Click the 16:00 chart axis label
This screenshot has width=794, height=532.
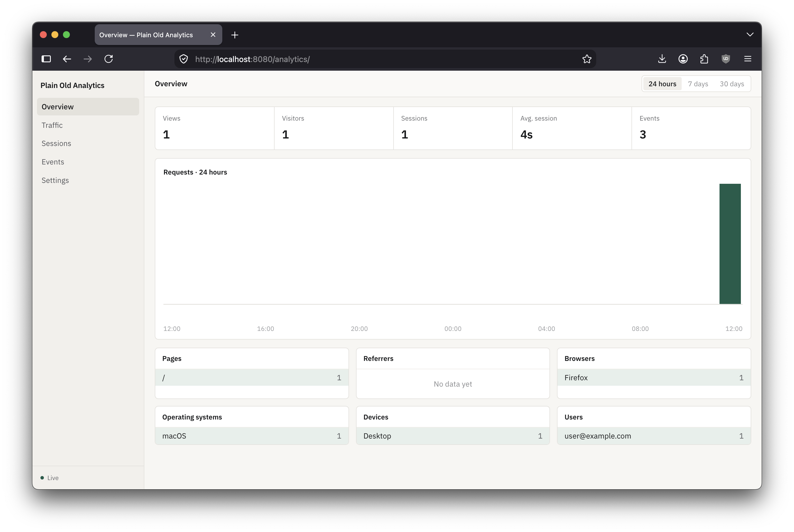pos(265,328)
